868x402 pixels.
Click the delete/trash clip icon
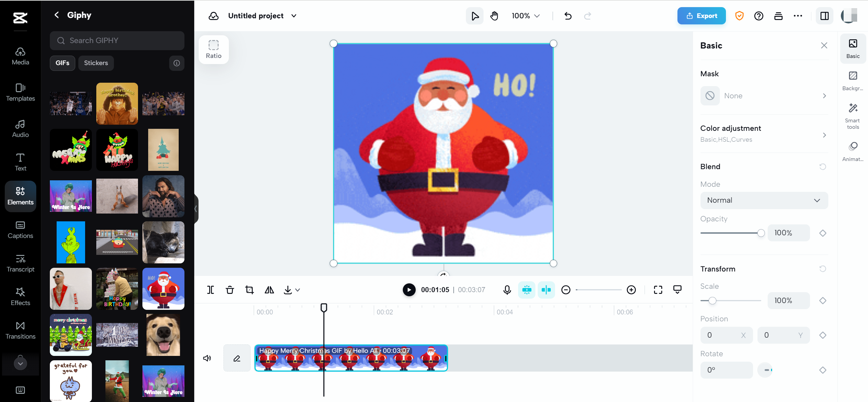(230, 289)
